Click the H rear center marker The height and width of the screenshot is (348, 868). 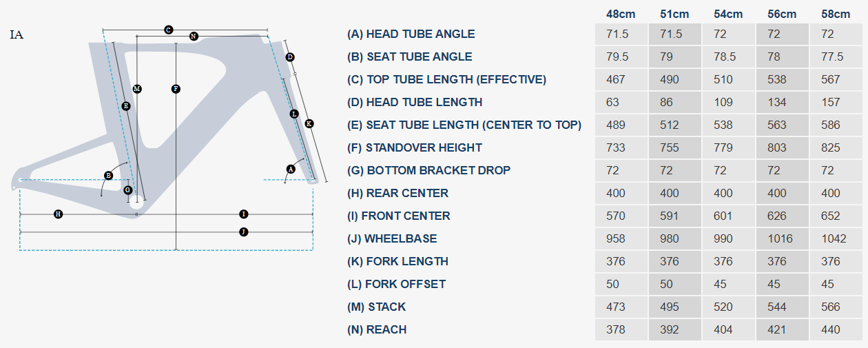[x=59, y=214]
